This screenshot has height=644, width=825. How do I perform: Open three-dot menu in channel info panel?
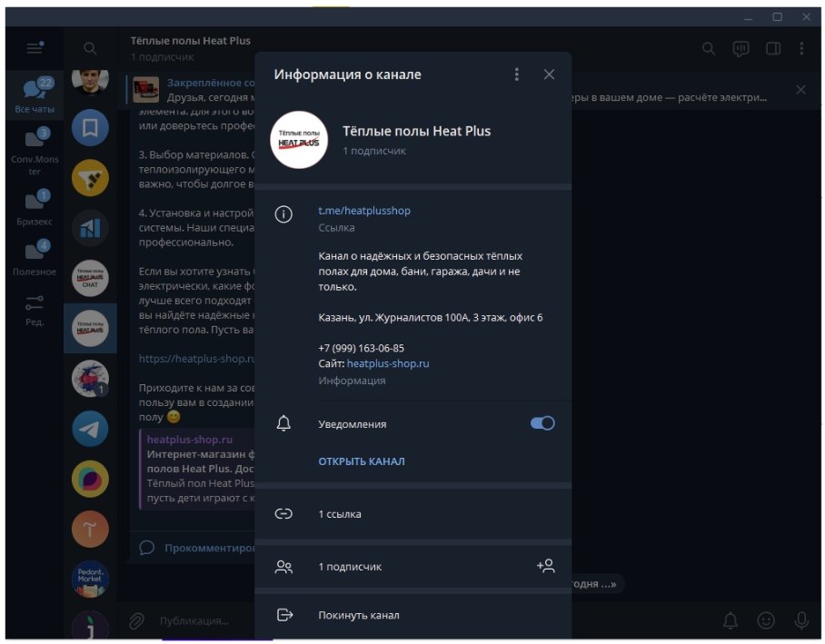pos(517,74)
